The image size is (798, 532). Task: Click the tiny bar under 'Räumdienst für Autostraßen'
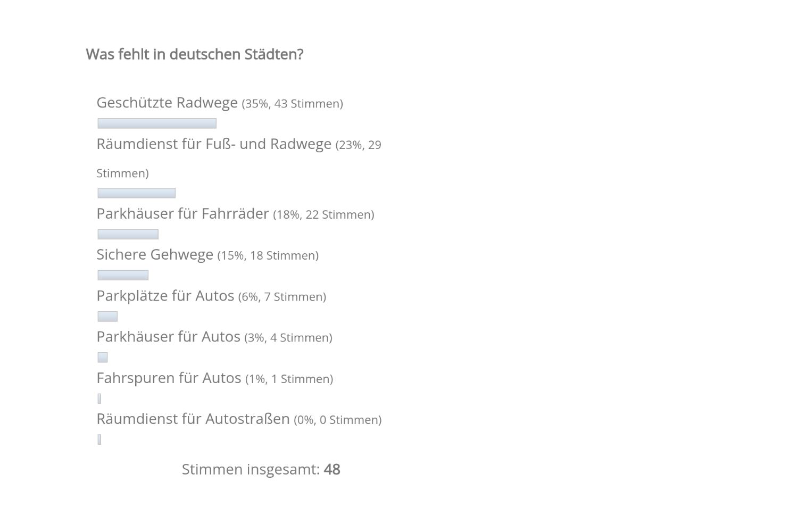[99, 439]
